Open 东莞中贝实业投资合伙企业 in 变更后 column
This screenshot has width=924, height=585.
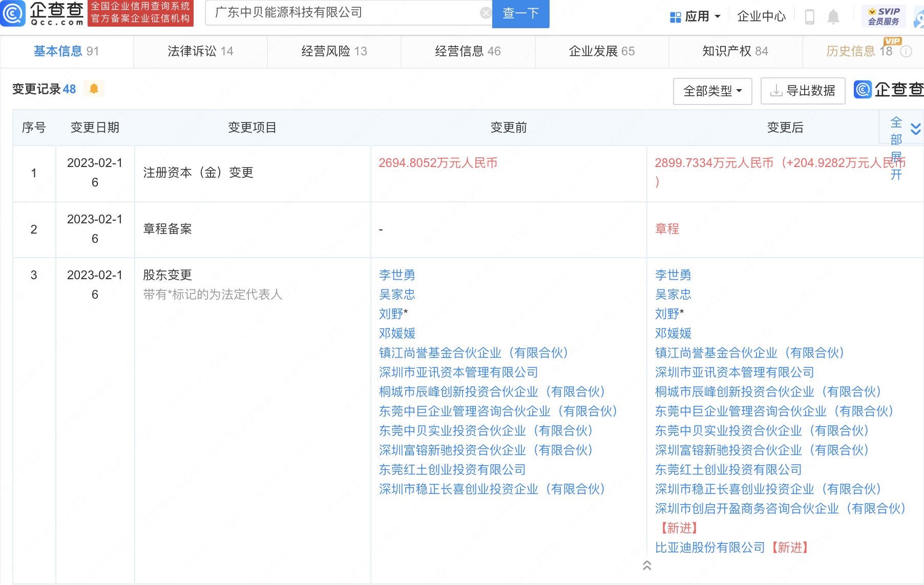click(764, 431)
